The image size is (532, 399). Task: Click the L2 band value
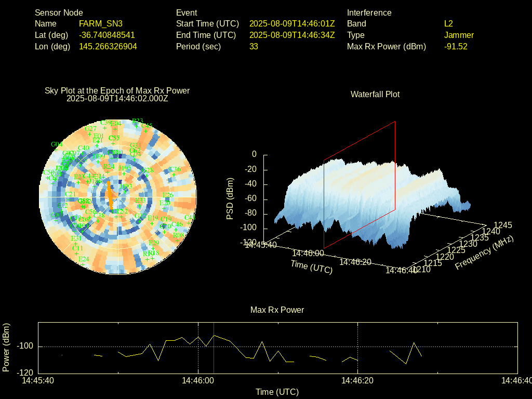(448, 23)
